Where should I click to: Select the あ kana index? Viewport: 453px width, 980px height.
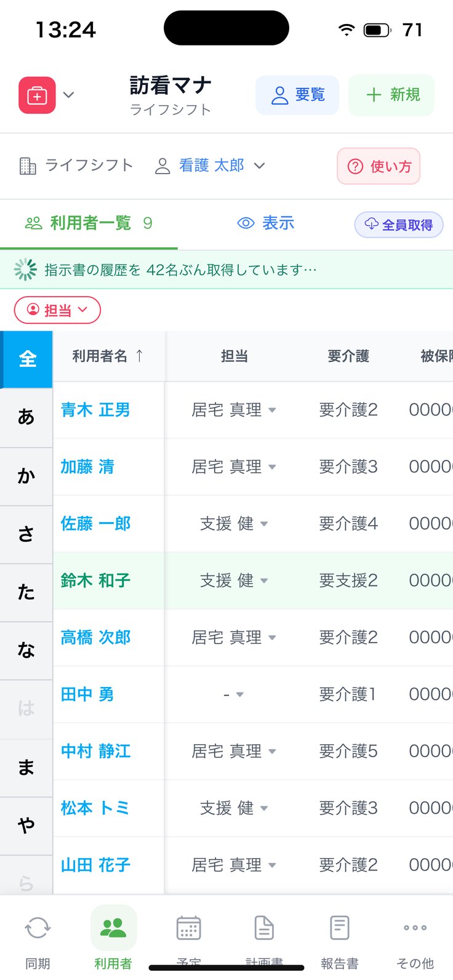(x=26, y=417)
